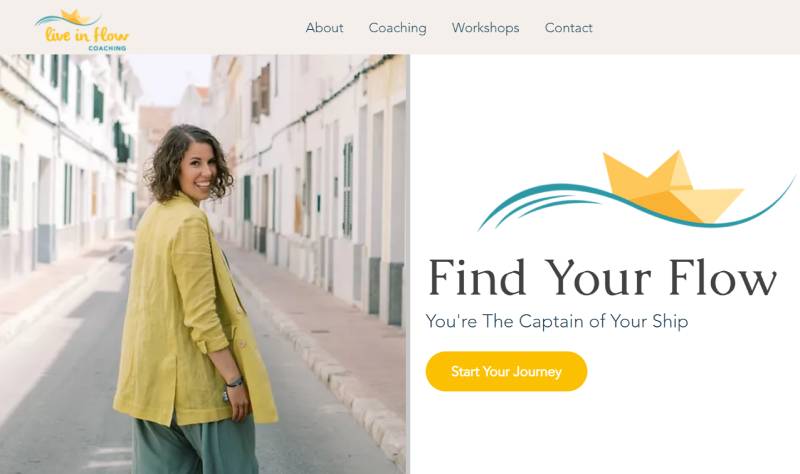Screen dimensions: 800x474
Task: Open the About page
Action: [324, 28]
